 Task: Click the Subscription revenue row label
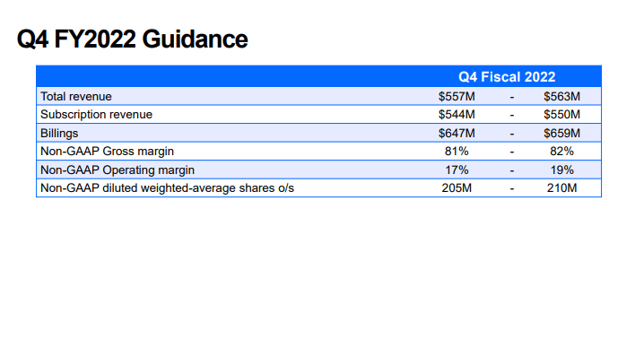(x=96, y=115)
